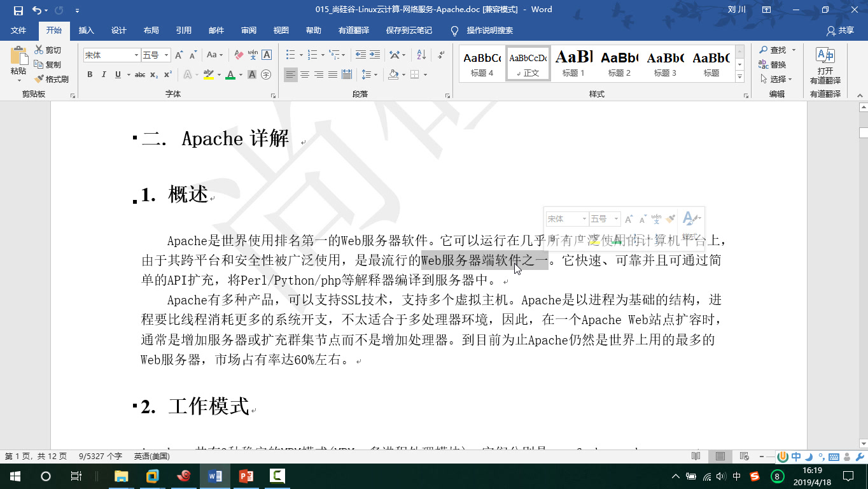
Task: Open the paste options dropdown arrow
Action: coord(18,80)
